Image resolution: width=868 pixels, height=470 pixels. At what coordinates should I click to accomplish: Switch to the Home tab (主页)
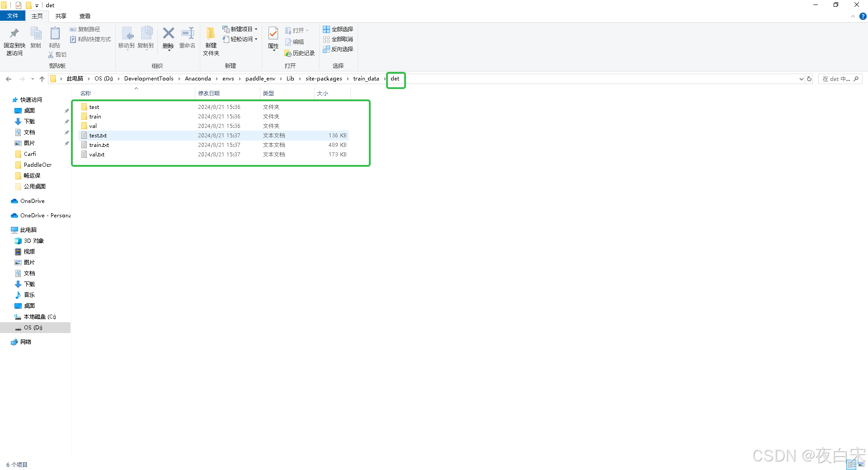37,16
